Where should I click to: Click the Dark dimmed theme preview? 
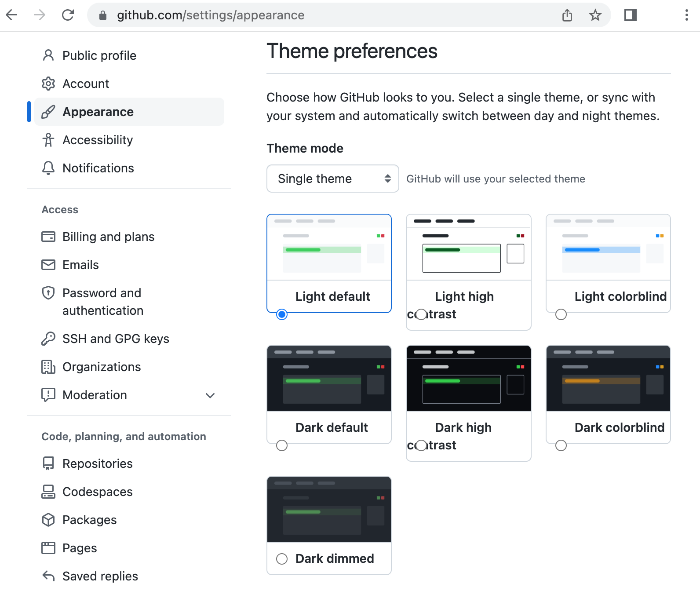(x=329, y=509)
